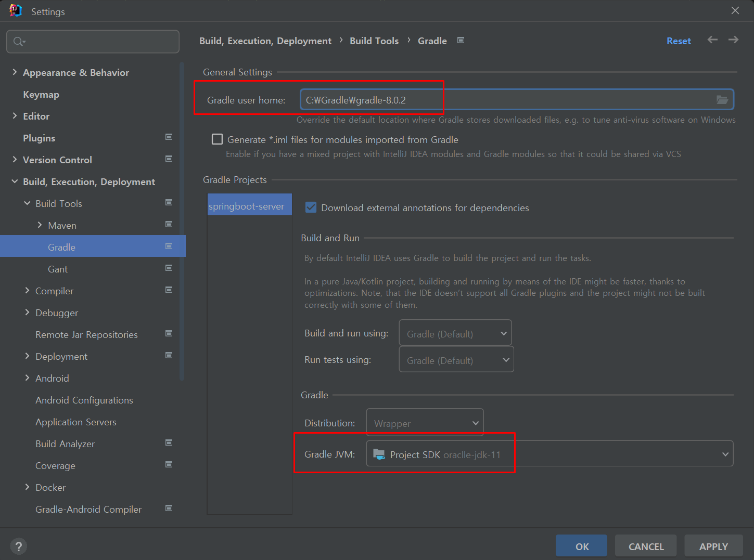
Task: Open the Build and run using dropdown
Action: pos(455,333)
